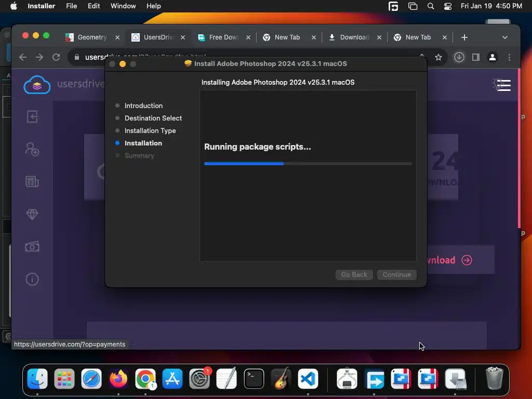The height and width of the screenshot is (399, 532).
Task: Toggle Chrome side panel icon
Action: pyautogui.click(x=476, y=57)
